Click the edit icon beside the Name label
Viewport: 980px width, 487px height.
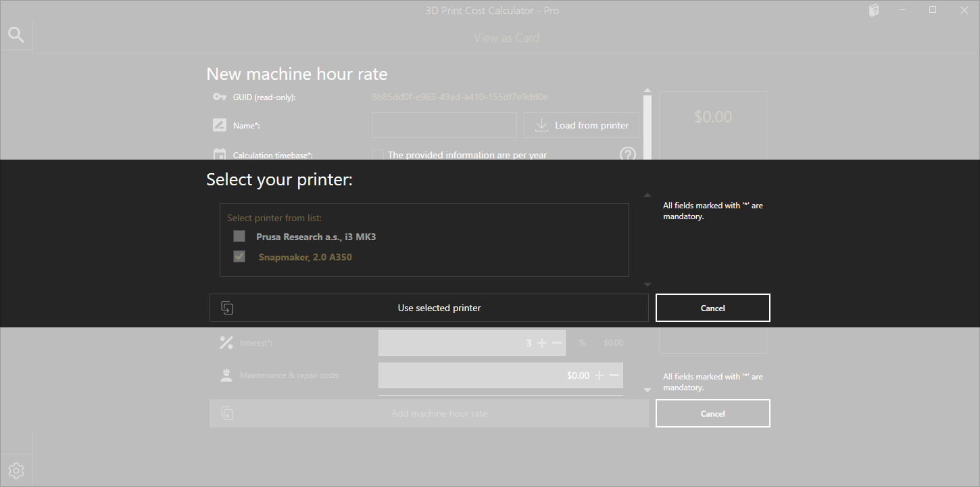point(220,125)
